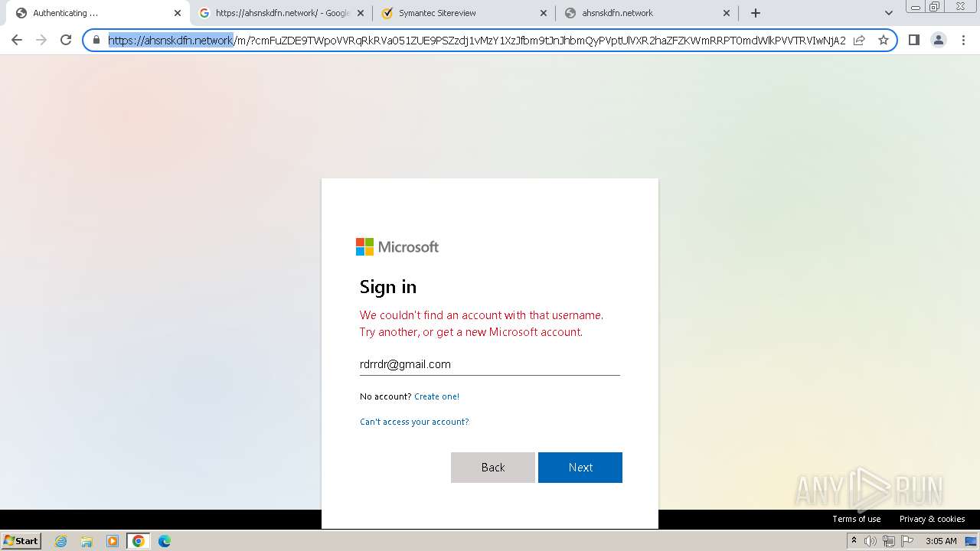This screenshot has height=551, width=980.
Task: Click the email input field
Action: pos(490,364)
